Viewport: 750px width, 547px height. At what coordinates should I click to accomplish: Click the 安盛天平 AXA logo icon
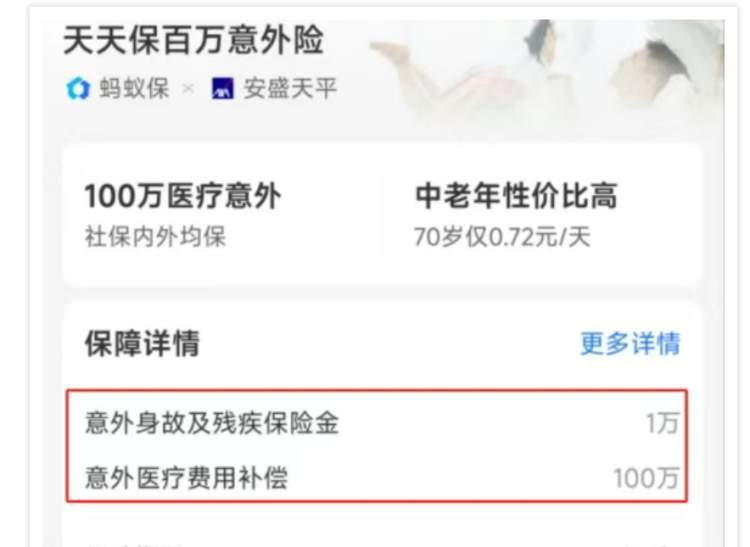(x=222, y=89)
